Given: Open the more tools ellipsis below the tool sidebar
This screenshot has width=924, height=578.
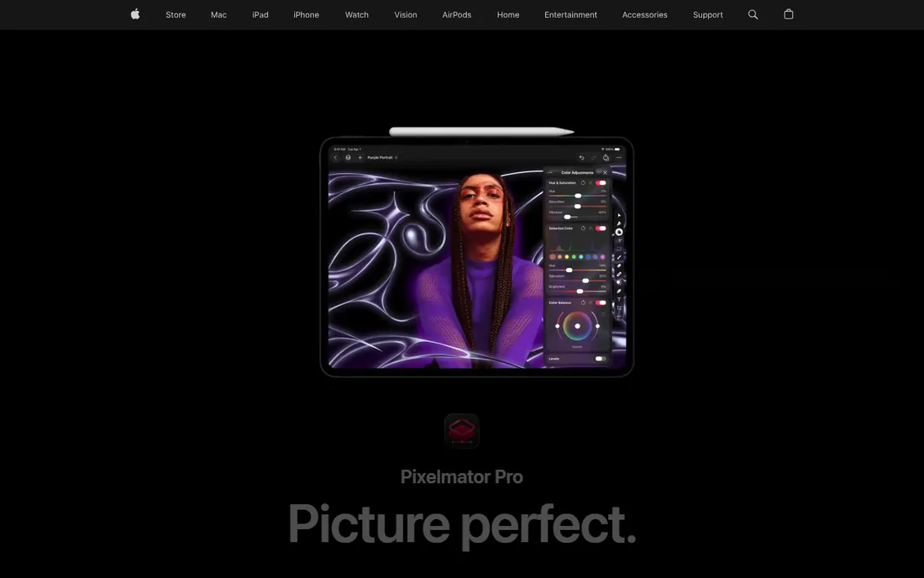Looking at the screenshot, I should pyautogui.click(x=619, y=317).
